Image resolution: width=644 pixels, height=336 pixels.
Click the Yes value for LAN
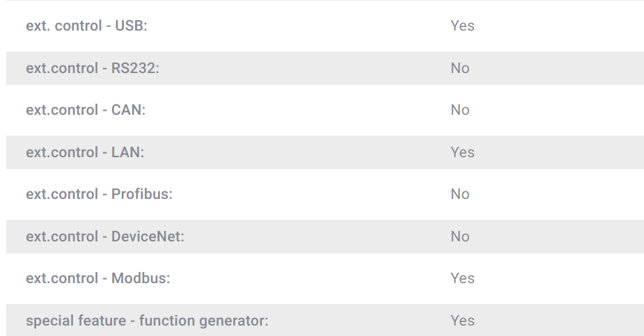tap(462, 152)
